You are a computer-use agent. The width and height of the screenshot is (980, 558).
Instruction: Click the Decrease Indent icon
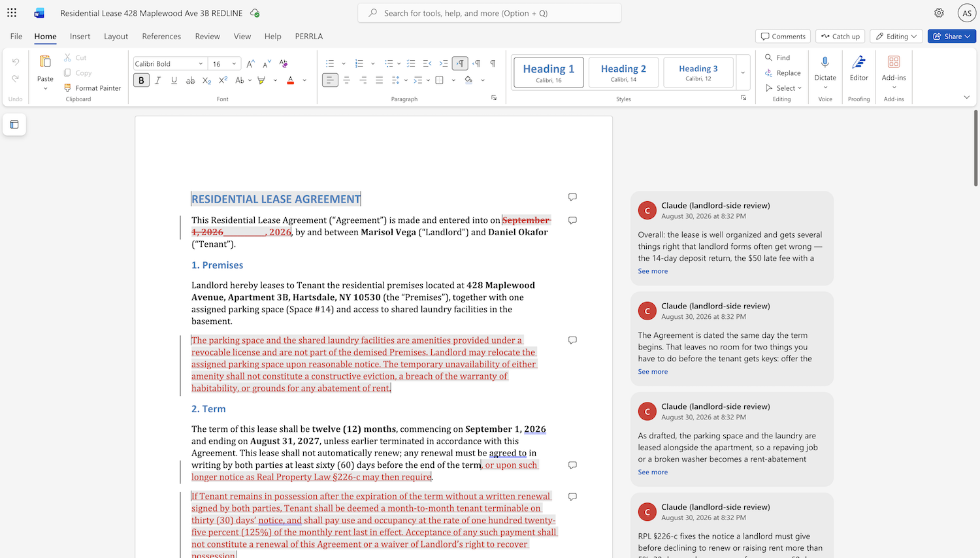coord(427,64)
